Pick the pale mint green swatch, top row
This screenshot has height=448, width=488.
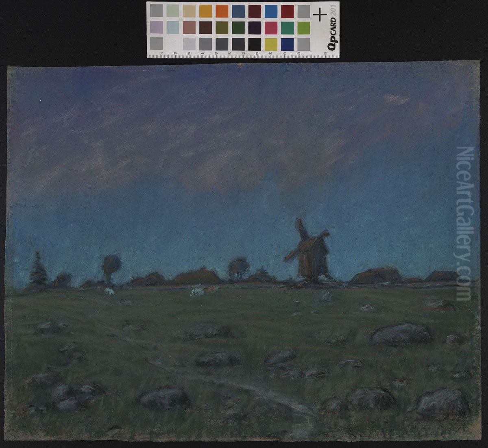(x=172, y=11)
